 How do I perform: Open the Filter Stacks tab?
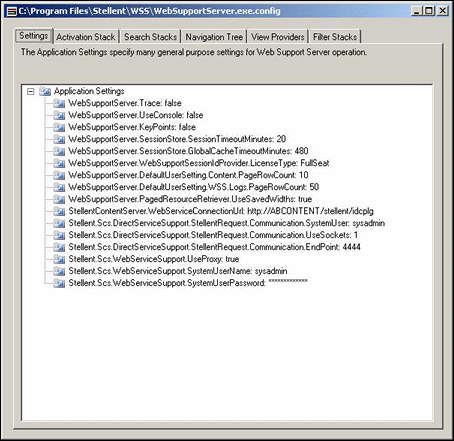(x=335, y=37)
